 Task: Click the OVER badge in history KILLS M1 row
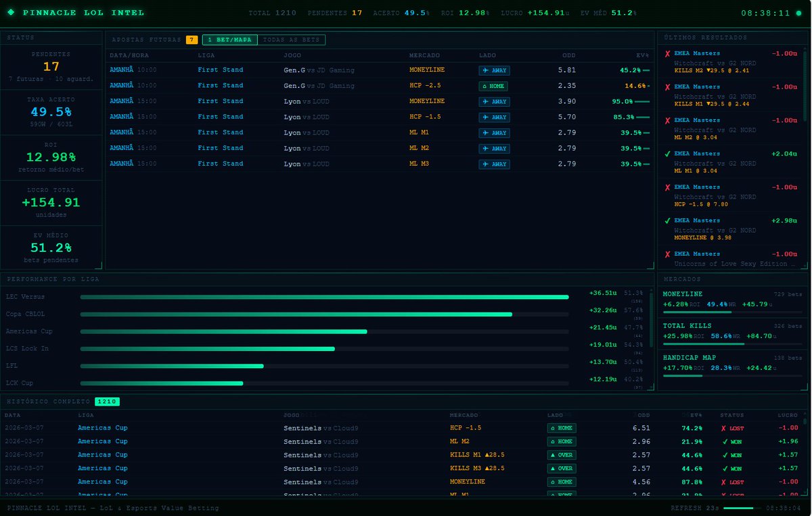(562, 455)
